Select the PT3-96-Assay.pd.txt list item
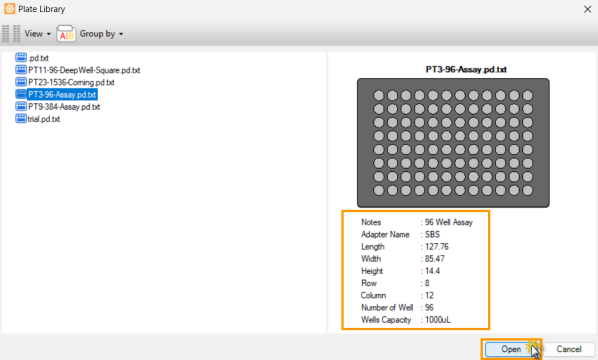This screenshot has height=360, width=598. (62, 95)
